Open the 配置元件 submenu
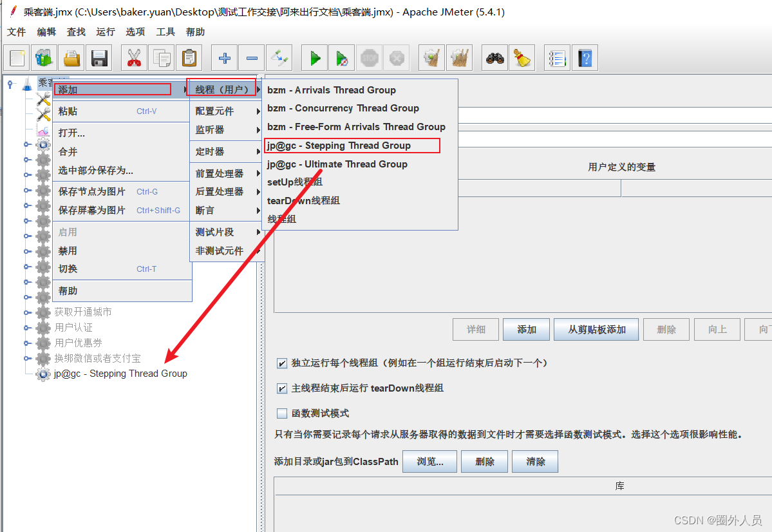The image size is (772, 532). pyautogui.click(x=227, y=111)
